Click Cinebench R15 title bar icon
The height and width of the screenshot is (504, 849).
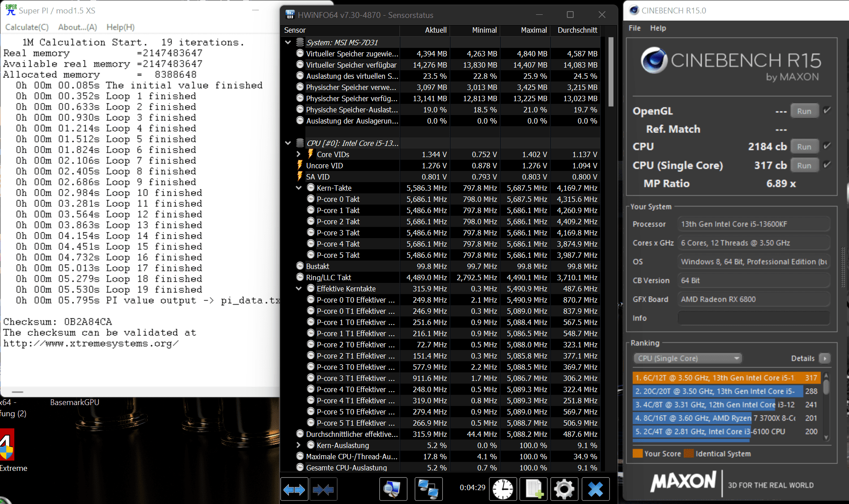click(634, 10)
